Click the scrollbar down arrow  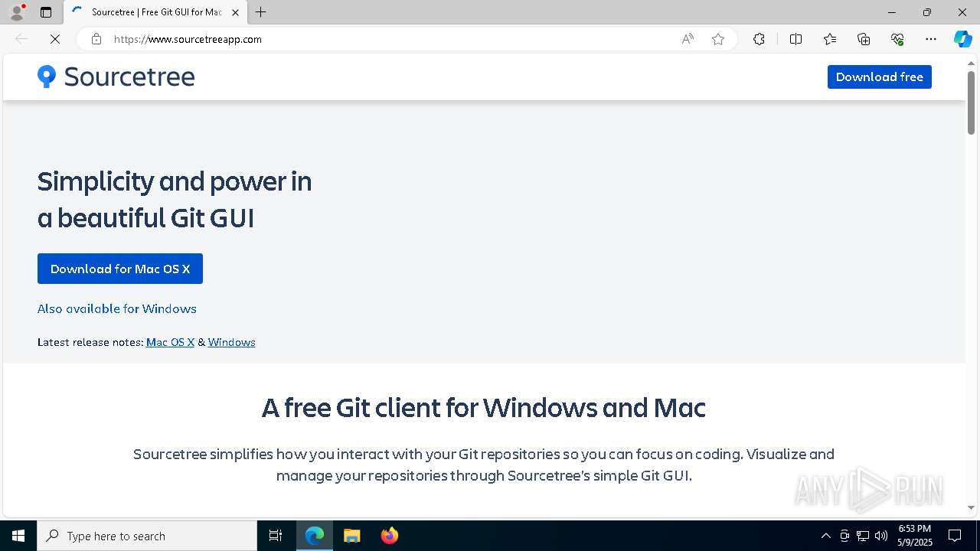(971, 507)
